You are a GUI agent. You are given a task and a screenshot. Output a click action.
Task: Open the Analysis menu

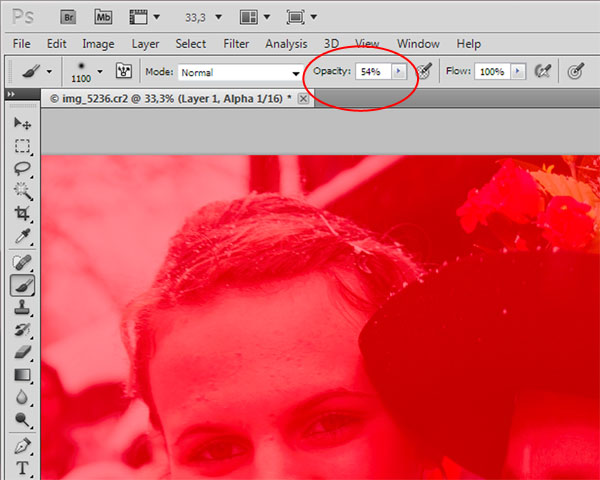click(x=286, y=44)
